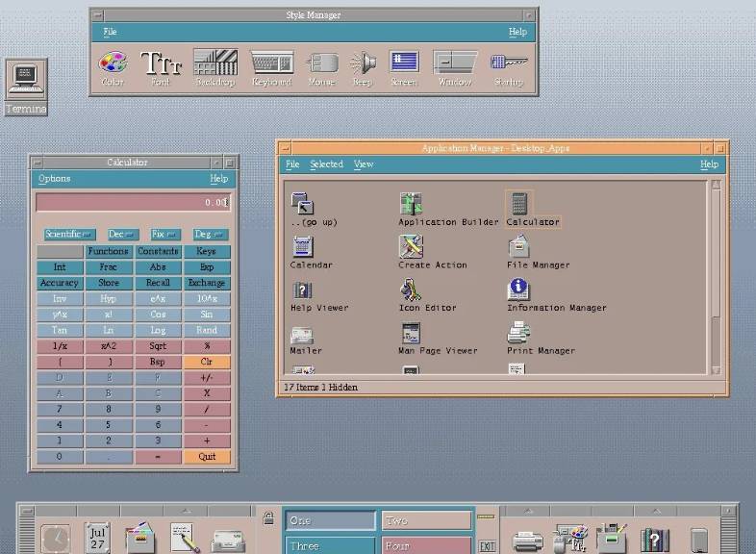Open the Selected menu in Application Manager
The image size is (756, 554).
[x=326, y=164]
